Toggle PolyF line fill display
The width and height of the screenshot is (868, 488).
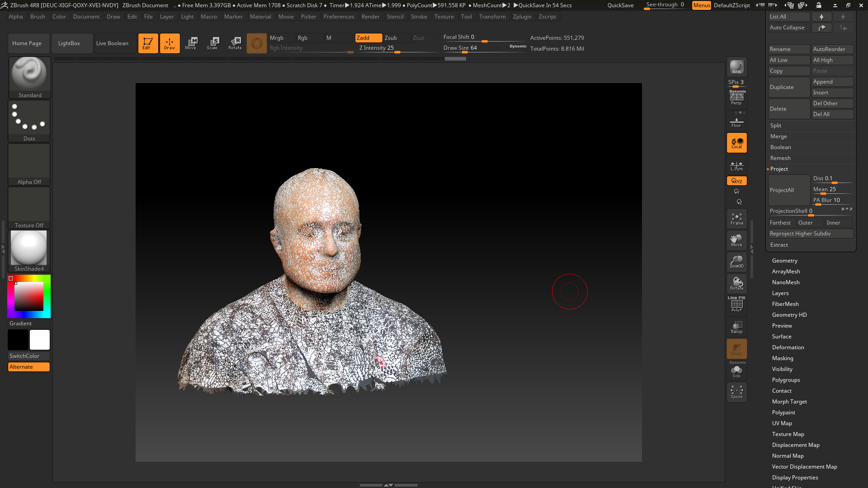pos(736,305)
